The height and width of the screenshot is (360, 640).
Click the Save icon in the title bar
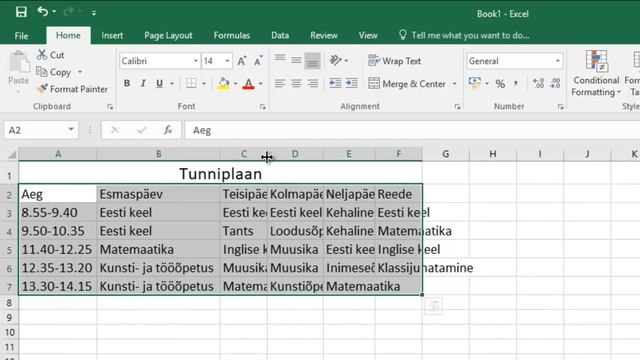pos(21,12)
